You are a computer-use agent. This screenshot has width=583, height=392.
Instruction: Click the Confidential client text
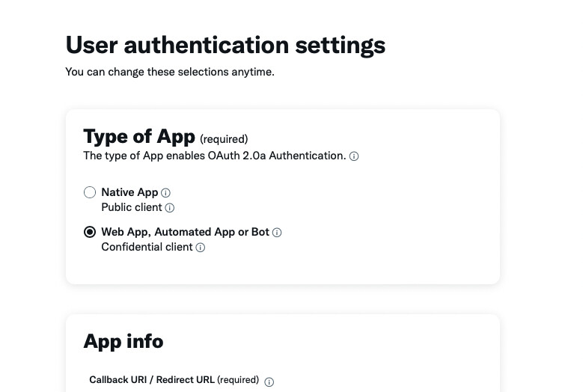click(147, 247)
